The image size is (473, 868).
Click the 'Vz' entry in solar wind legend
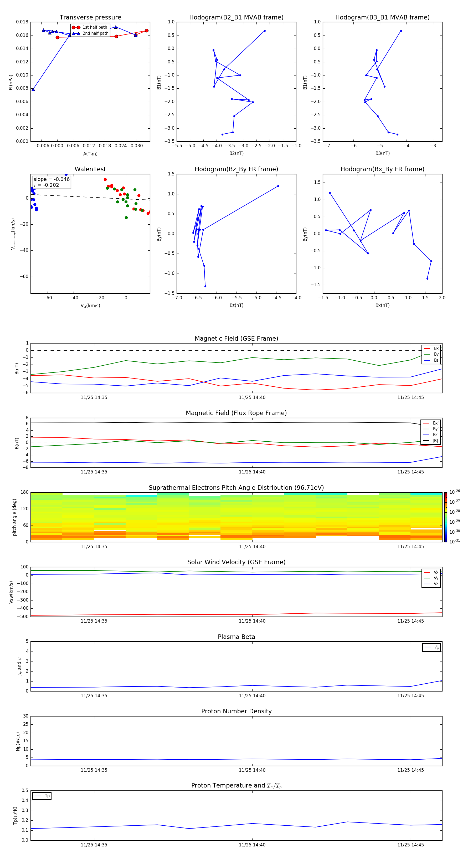(x=431, y=584)
